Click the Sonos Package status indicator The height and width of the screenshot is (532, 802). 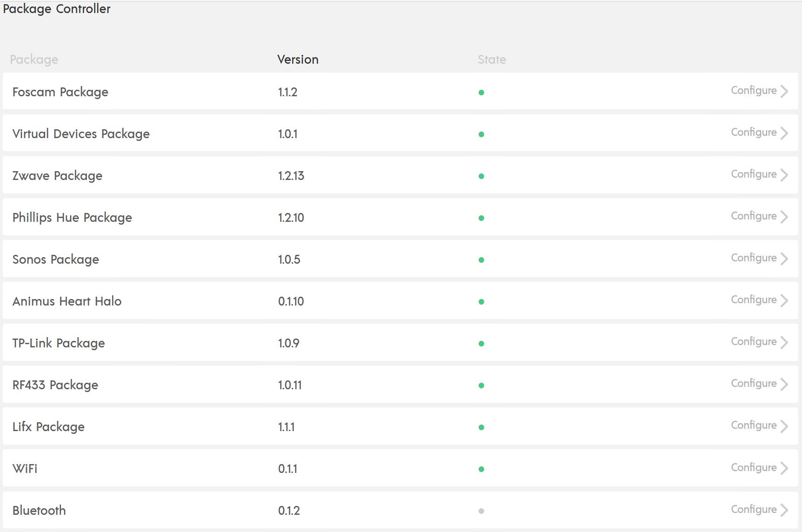pos(481,260)
